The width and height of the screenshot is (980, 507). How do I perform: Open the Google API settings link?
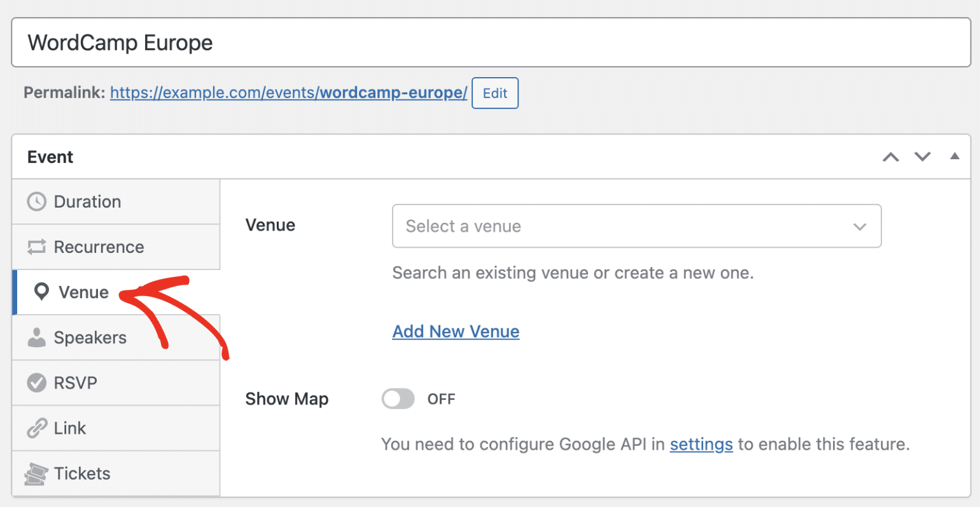click(x=701, y=444)
